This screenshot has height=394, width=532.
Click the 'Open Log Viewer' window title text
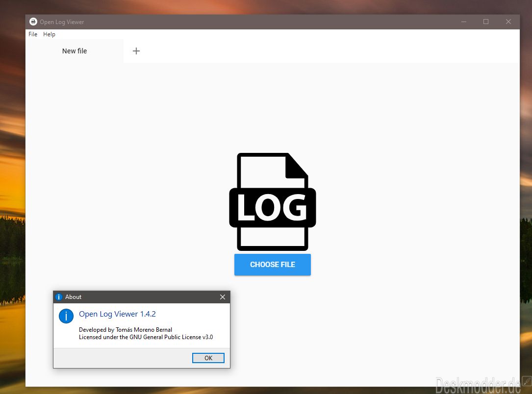[x=62, y=22]
